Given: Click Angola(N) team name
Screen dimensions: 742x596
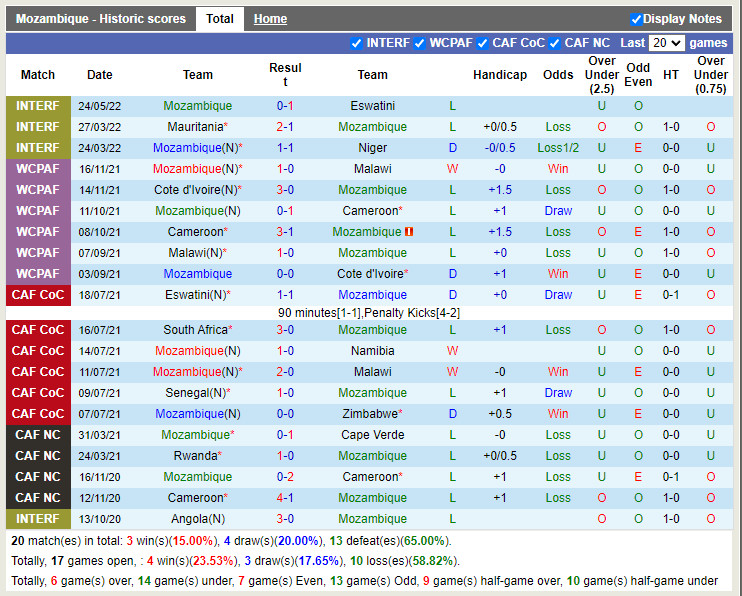Looking at the screenshot, I should click(197, 519).
